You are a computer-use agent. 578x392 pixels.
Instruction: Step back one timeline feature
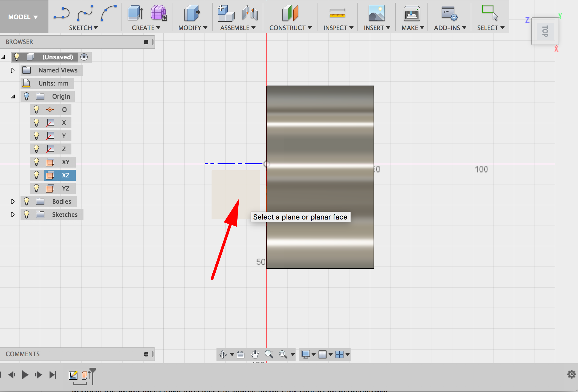click(11, 375)
